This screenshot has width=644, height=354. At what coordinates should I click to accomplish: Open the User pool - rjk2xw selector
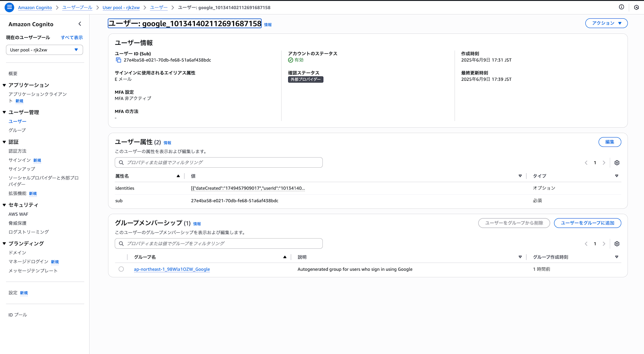point(44,50)
